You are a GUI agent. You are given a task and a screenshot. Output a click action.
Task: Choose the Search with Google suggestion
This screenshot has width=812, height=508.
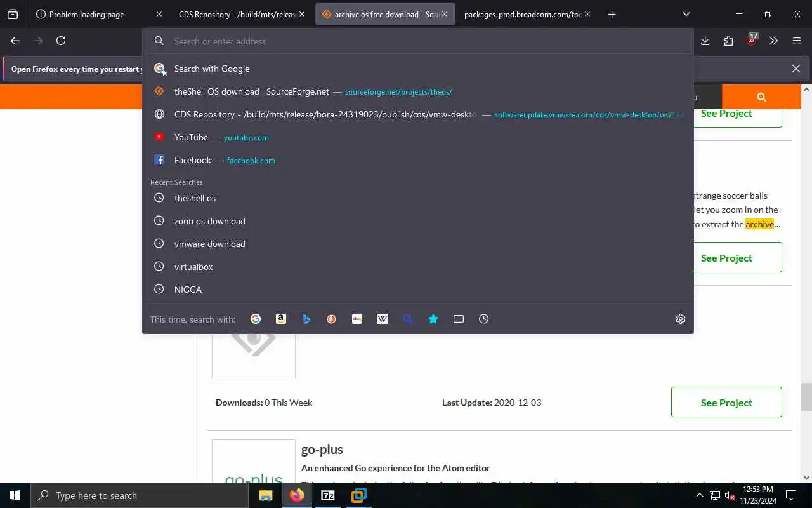coord(418,69)
